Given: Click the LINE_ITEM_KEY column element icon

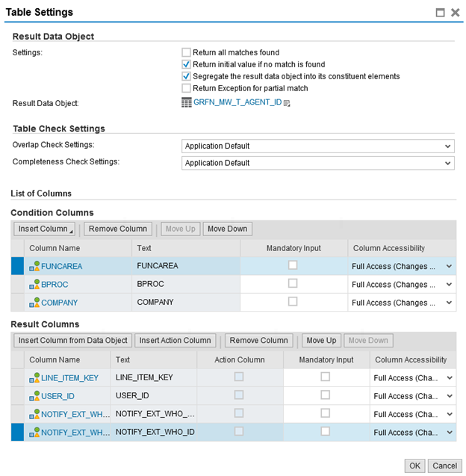Looking at the screenshot, I should point(34,378).
